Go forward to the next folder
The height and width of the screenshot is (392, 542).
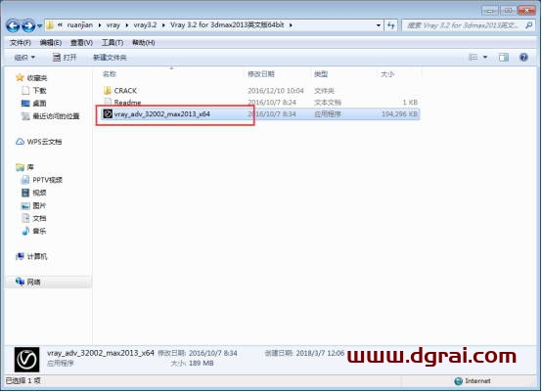[28, 25]
